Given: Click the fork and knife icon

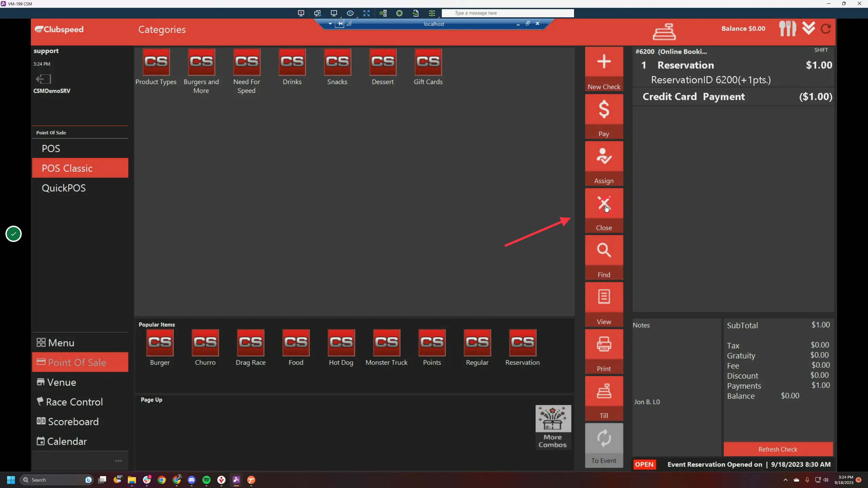Looking at the screenshot, I should [x=787, y=28].
